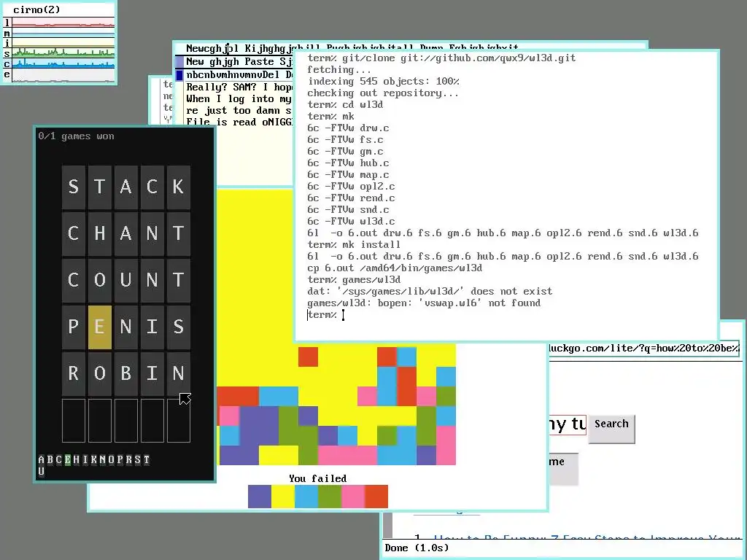The image size is (747, 560).
Task: Click the 'l' load graph in stats window
Action: tap(63, 23)
